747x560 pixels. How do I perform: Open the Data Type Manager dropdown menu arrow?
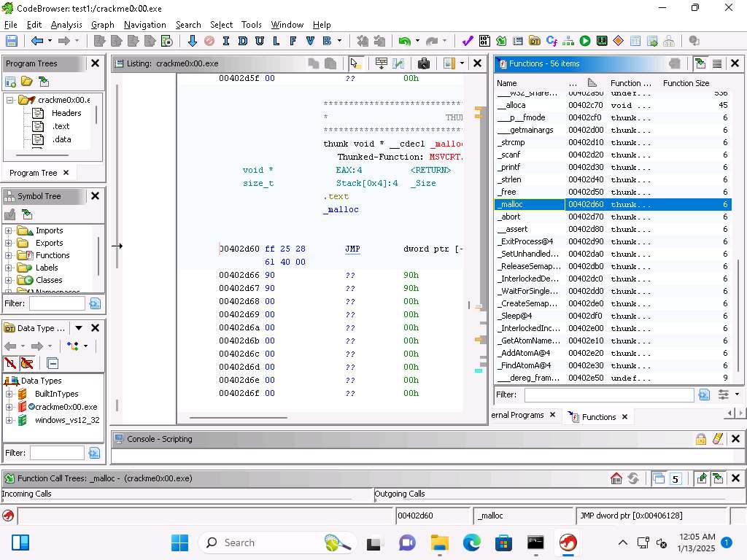(x=79, y=328)
